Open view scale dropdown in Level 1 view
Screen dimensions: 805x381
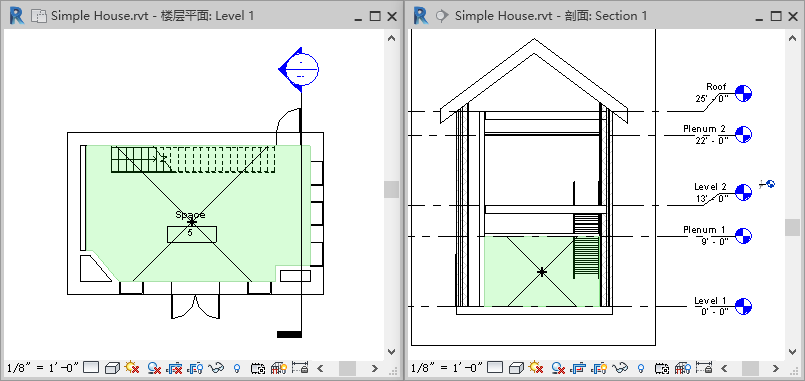pos(43,368)
